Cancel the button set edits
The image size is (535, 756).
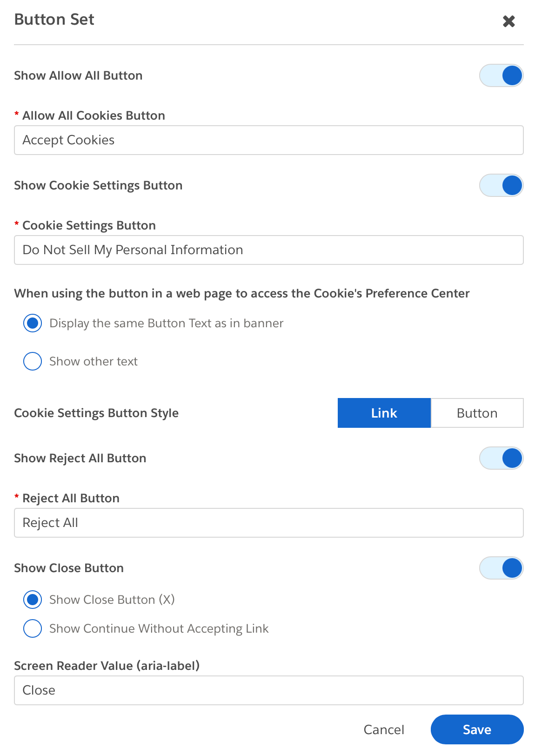(384, 729)
